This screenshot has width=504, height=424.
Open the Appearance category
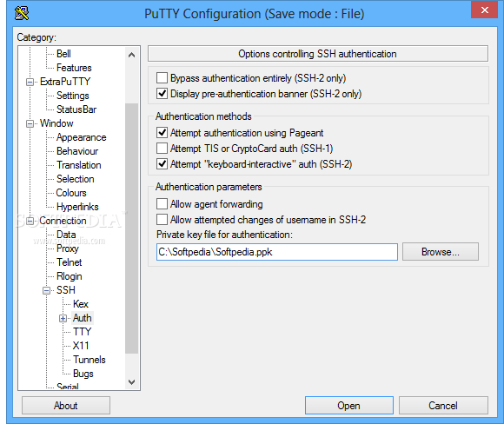coord(82,137)
